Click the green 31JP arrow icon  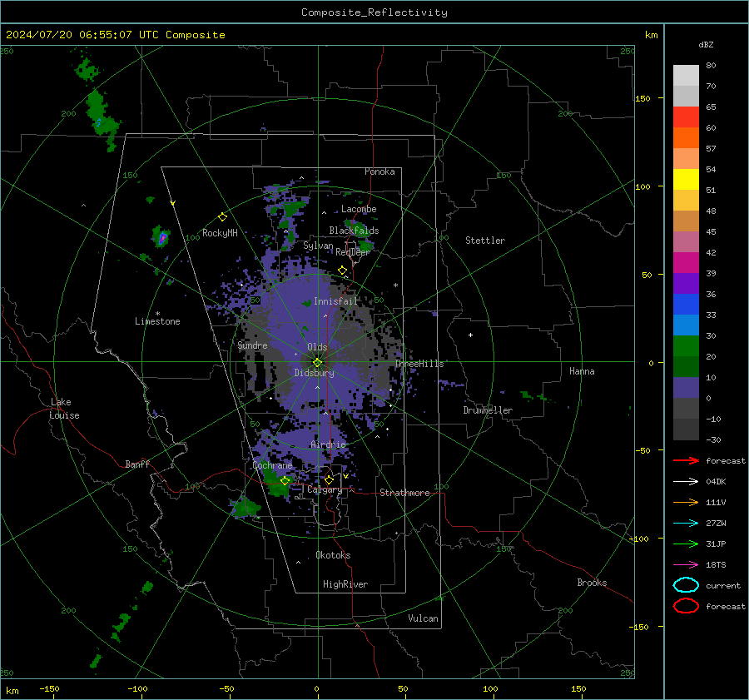coord(686,544)
